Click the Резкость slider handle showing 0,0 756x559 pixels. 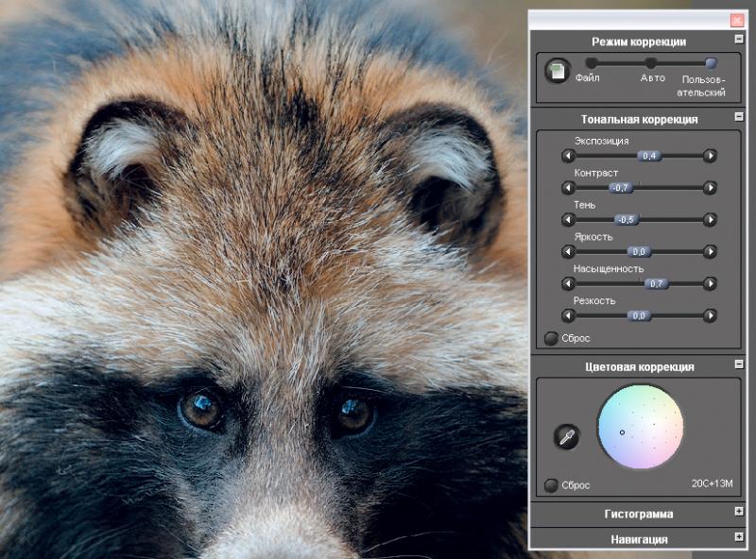click(639, 315)
